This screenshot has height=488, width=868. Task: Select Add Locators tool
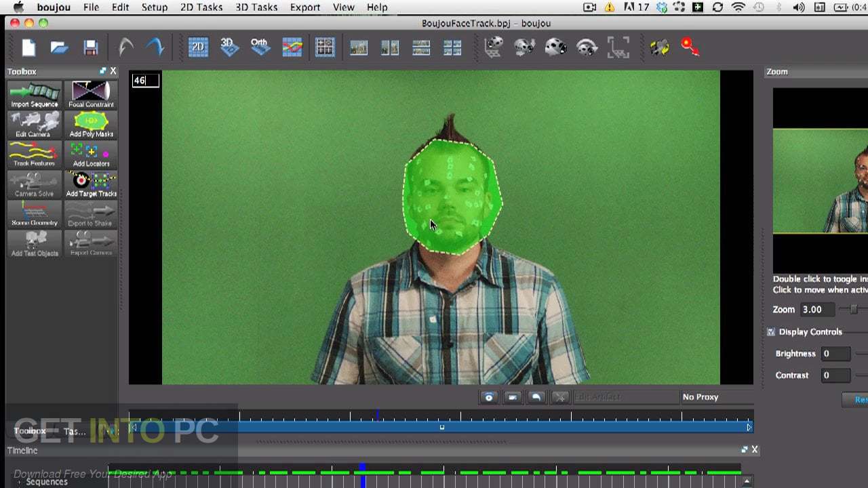91,155
